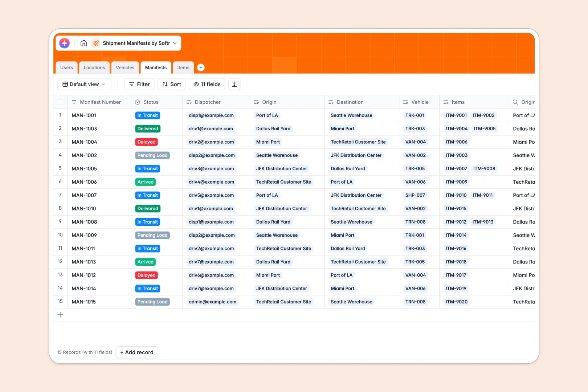This screenshot has width=588, height=392.
Task: Click ITM-9020 item chip
Action: pyautogui.click(x=457, y=302)
